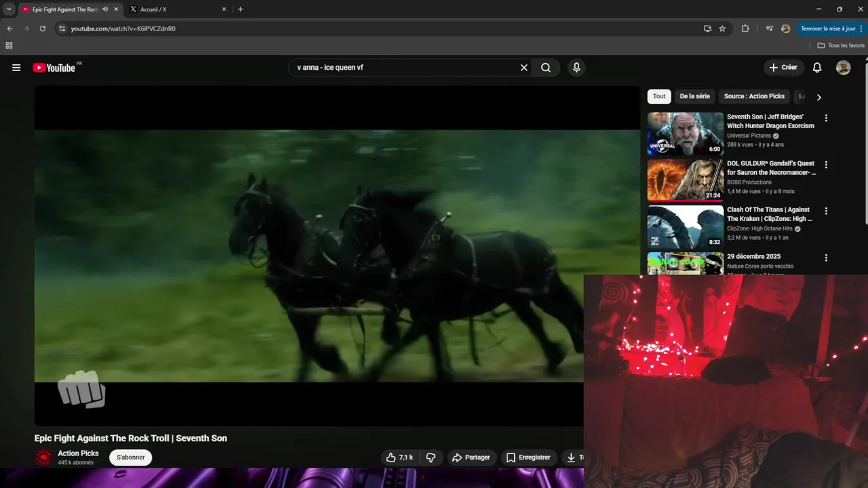The width and height of the screenshot is (868, 488).
Task: Select Source : Action Picks chip
Action: coord(754,96)
